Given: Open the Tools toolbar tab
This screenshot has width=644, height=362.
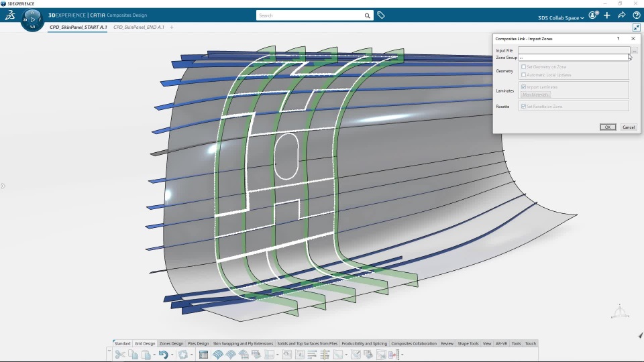Looking at the screenshot, I should click(516, 343).
